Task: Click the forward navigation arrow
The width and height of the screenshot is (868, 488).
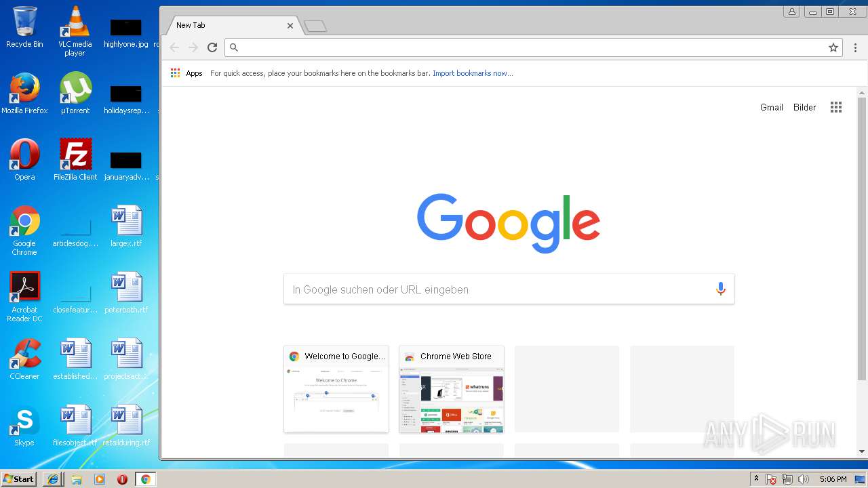Action: pos(193,47)
